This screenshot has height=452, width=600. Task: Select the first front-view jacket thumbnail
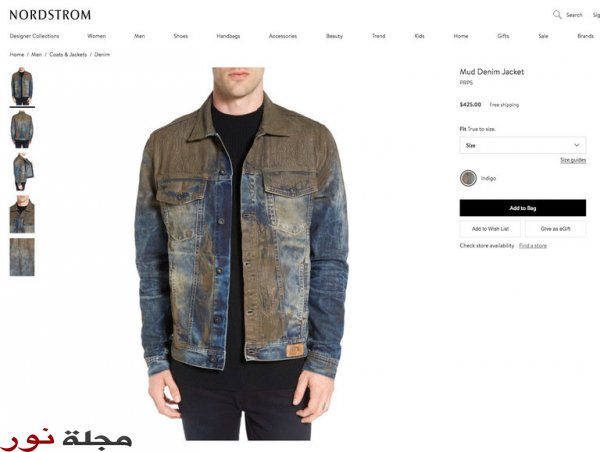(x=22, y=86)
